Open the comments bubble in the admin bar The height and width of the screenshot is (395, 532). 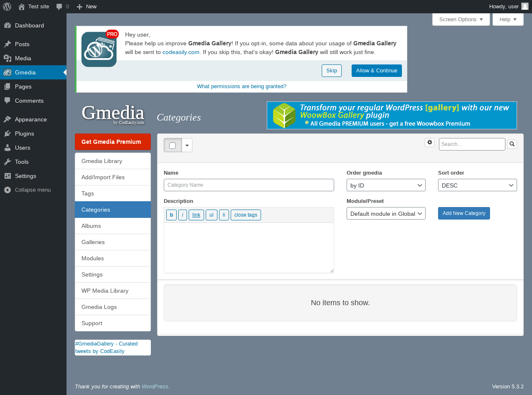tap(59, 7)
